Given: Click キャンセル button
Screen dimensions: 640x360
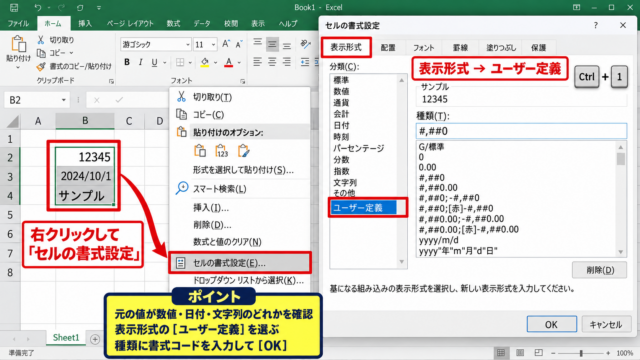Looking at the screenshot, I should [606, 324].
